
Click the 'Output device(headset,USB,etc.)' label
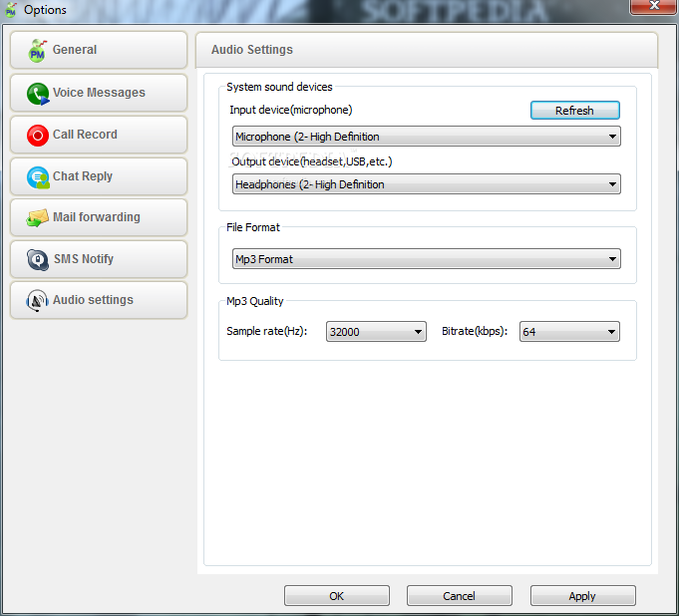pos(312,161)
